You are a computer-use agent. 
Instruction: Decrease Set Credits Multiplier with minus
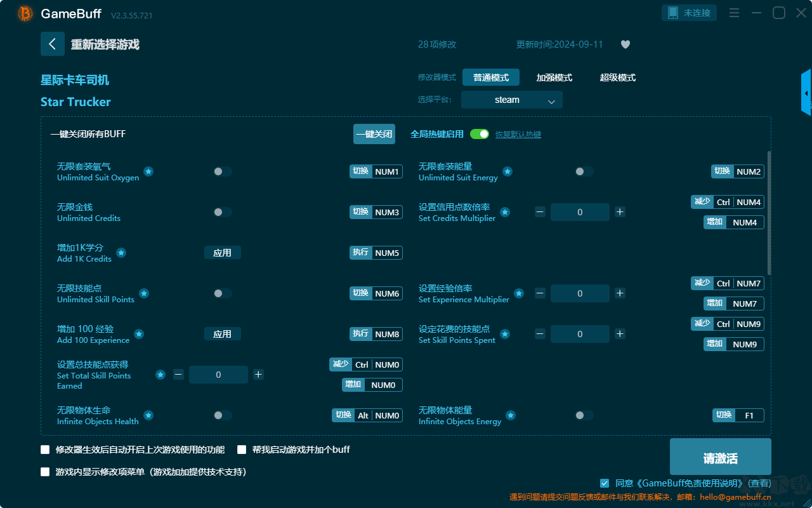click(x=540, y=212)
